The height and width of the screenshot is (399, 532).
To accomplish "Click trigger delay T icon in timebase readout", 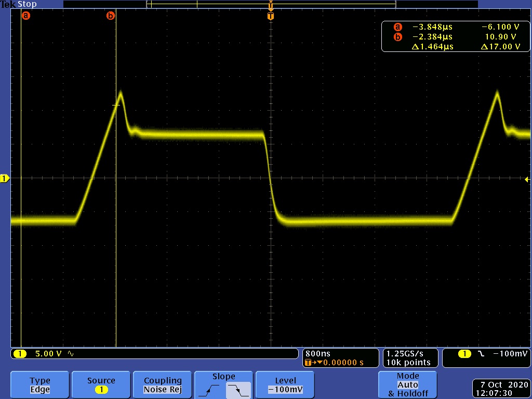I will pyautogui.click(x=308, y=363).
